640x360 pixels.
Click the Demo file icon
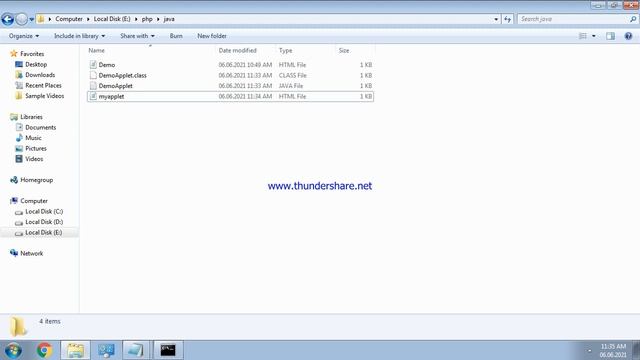point(93,64)
